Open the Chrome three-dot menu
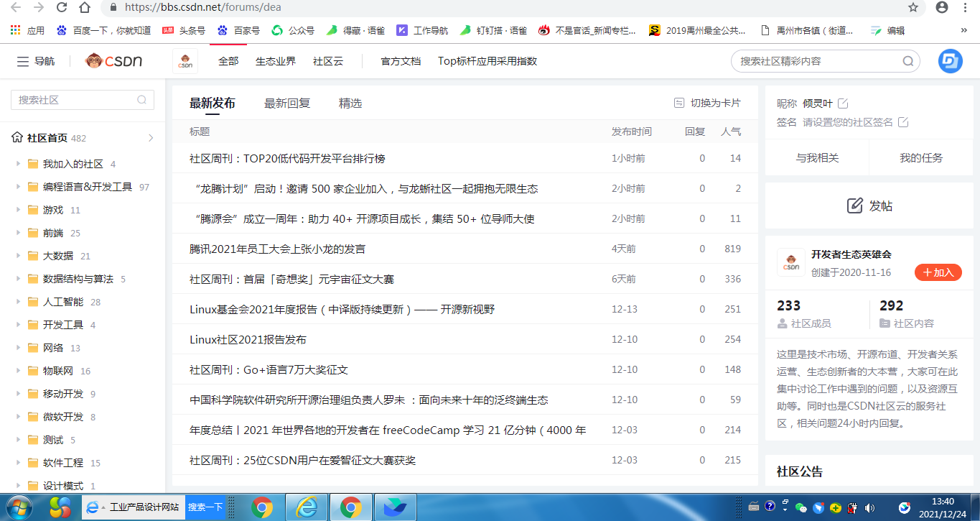The width and height of the screenshot is (980, 521). (966, 8)
